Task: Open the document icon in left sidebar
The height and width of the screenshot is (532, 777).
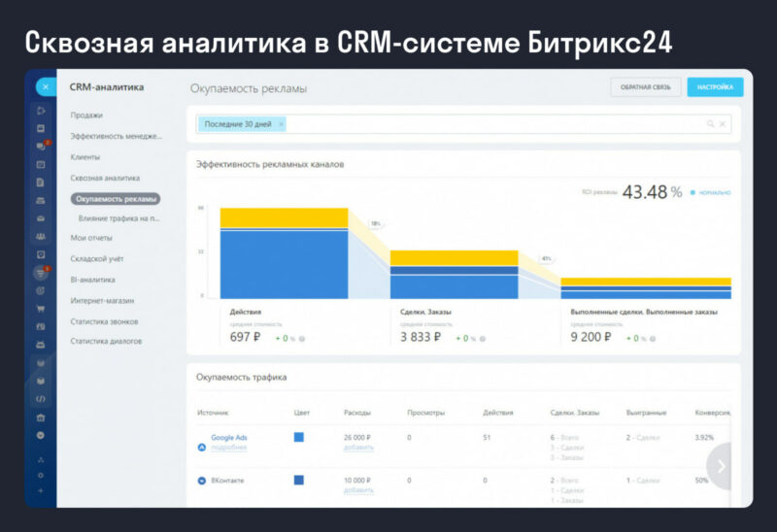Action: point(41,183)
